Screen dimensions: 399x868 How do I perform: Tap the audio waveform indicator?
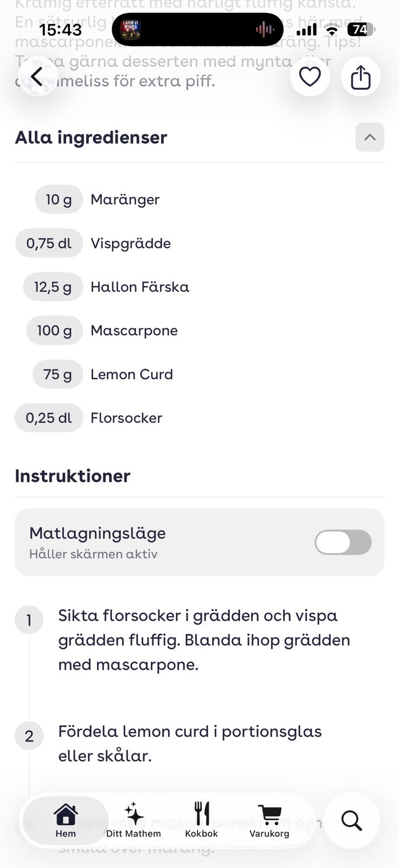[265, 29]
